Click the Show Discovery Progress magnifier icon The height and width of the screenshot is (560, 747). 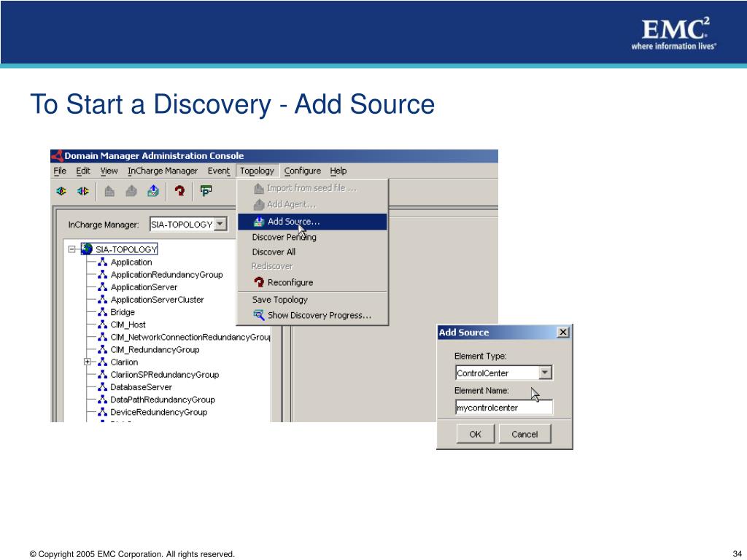click(259, 315)
